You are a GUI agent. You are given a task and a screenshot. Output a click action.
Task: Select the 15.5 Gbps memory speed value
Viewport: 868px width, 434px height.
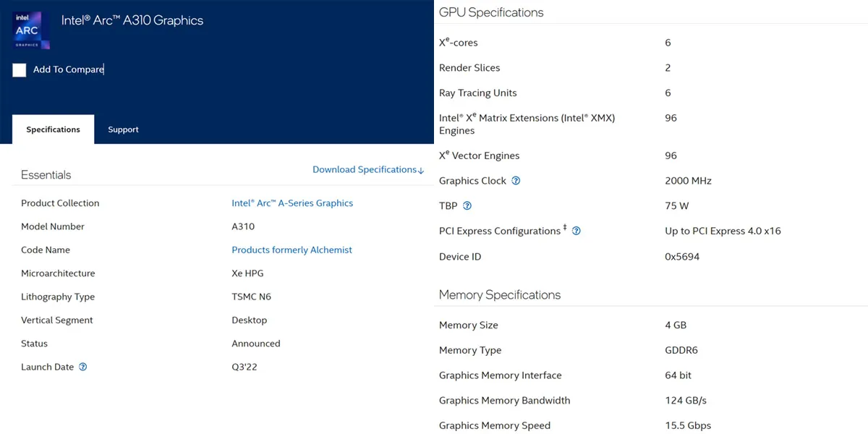tap(688, 426)
